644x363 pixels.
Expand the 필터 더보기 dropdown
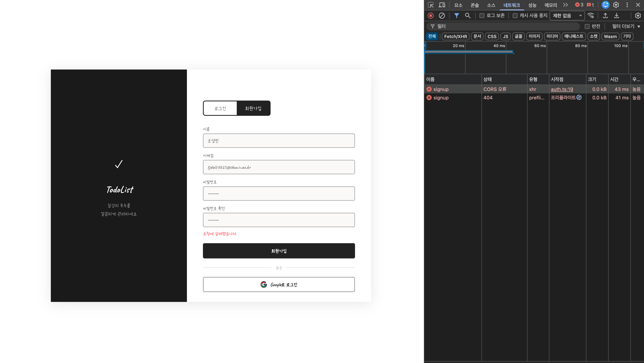point(626,26)
